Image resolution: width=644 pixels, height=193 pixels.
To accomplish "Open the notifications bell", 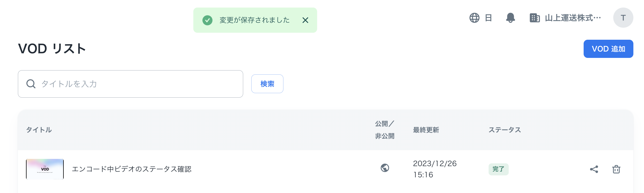I will [x=511, y=18].
